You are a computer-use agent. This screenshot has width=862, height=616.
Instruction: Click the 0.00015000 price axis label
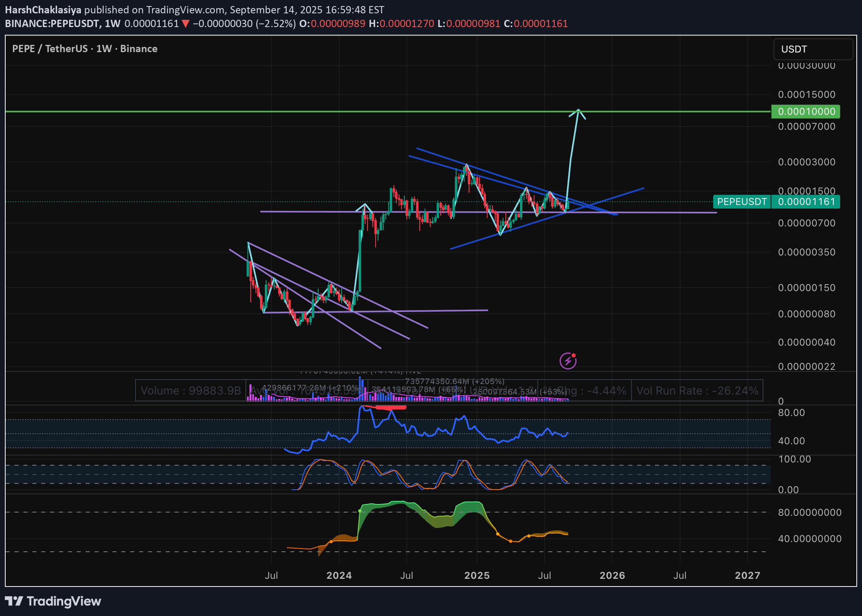tap(807, 95)
